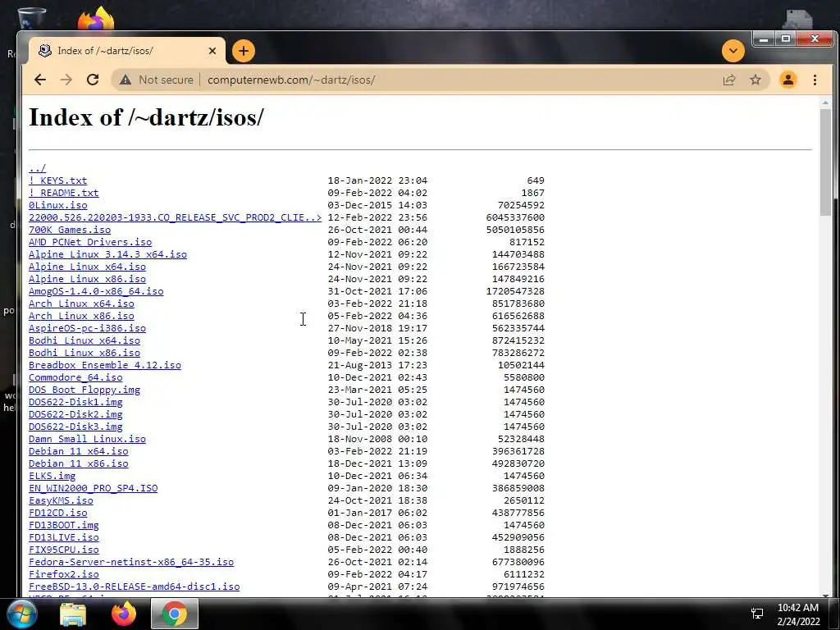
Task: Launch Firefox from the taskbar
Action: click(124, 614)
